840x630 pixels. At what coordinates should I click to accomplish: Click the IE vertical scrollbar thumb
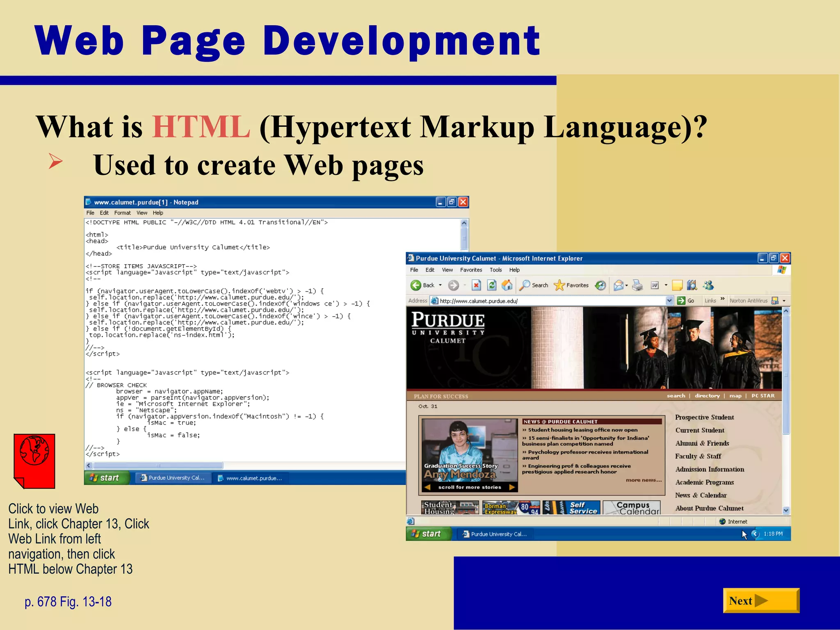click(786, 375)
